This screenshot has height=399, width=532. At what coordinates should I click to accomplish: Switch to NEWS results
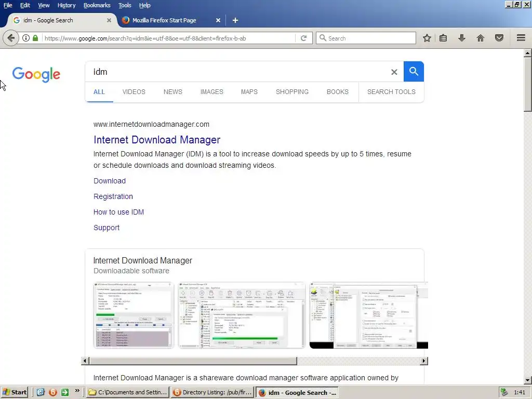(172, 92)
